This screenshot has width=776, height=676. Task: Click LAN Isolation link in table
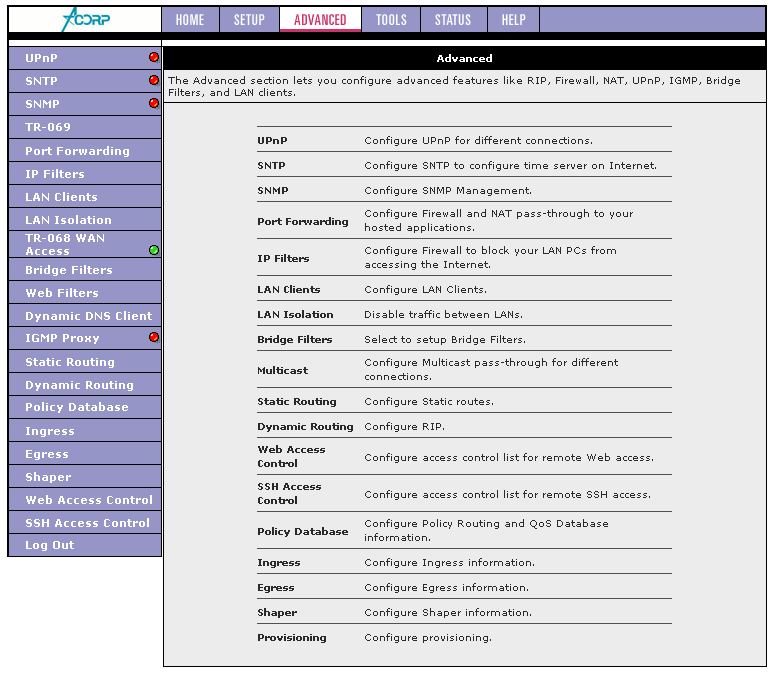[x=295, y=314]
